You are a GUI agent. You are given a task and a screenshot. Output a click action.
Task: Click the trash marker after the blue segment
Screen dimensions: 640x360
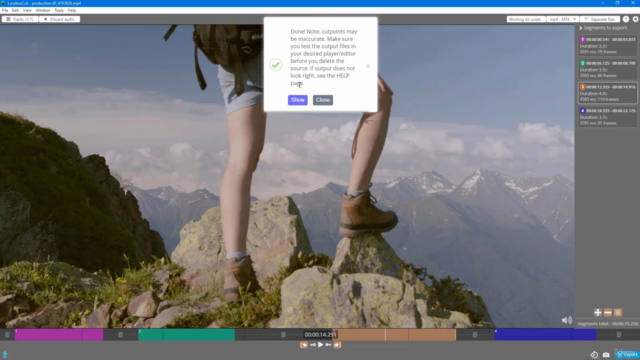[x=619, y=335]
